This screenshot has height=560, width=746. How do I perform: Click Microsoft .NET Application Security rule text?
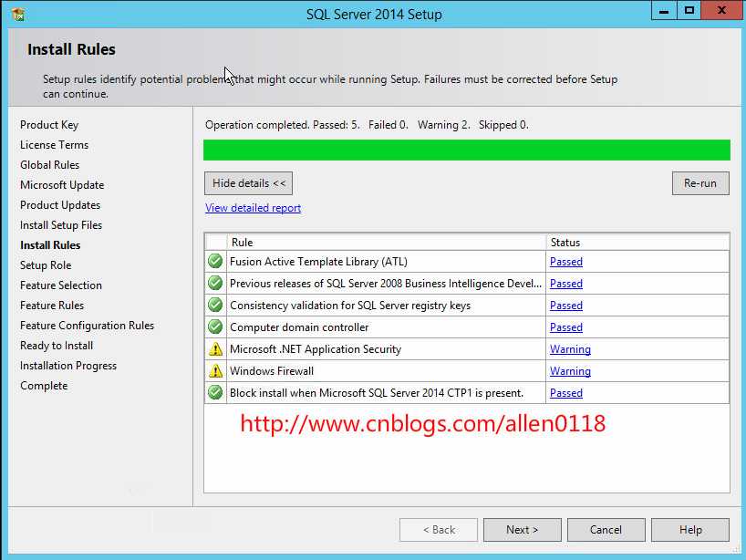pyautogui.click(x=316, y=349)
